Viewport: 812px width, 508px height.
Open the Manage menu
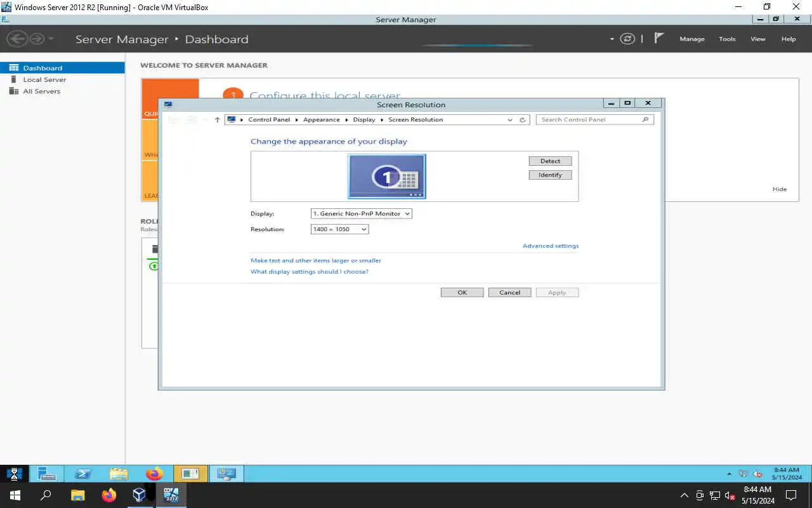tap(692, 39)
